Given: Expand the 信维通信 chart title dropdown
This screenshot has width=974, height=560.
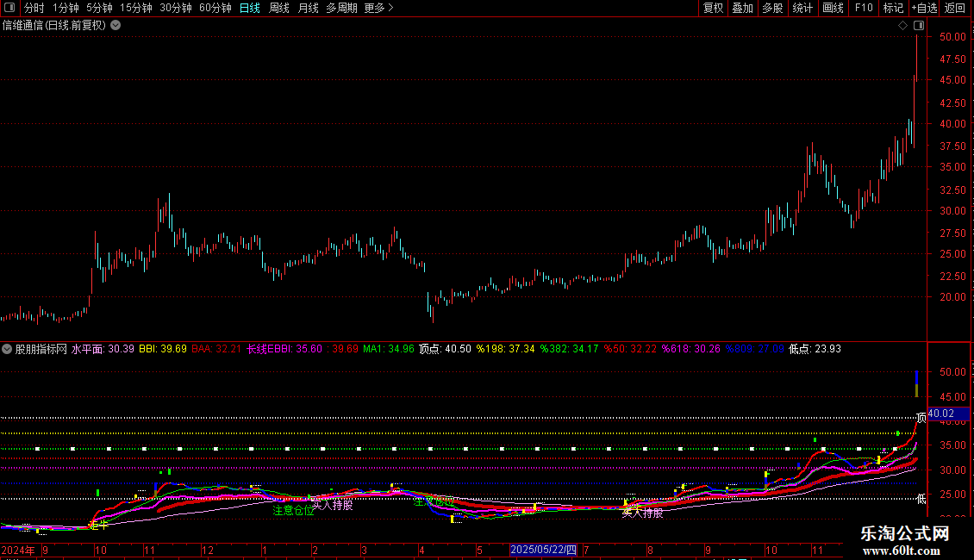Looking at the screenshot, I should pyautogui.click(x=116, y=25).
